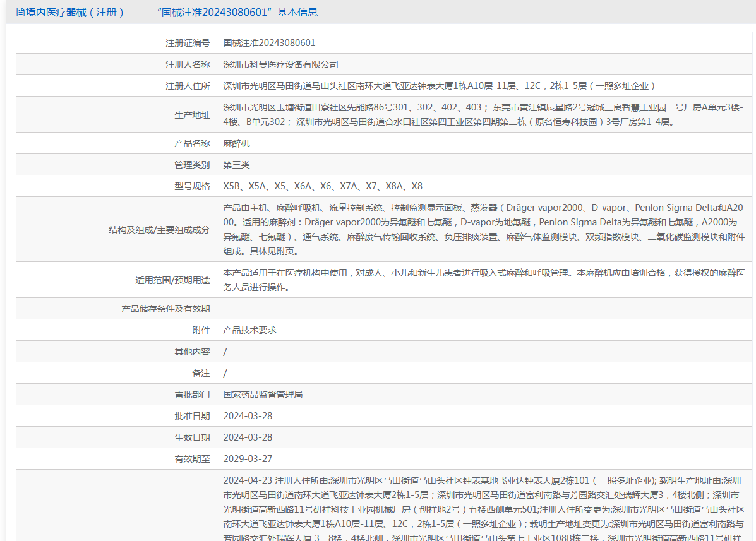The image size is (756, 541).
Task: Select expiry date 2029-03-27
Action: point(248,459)
